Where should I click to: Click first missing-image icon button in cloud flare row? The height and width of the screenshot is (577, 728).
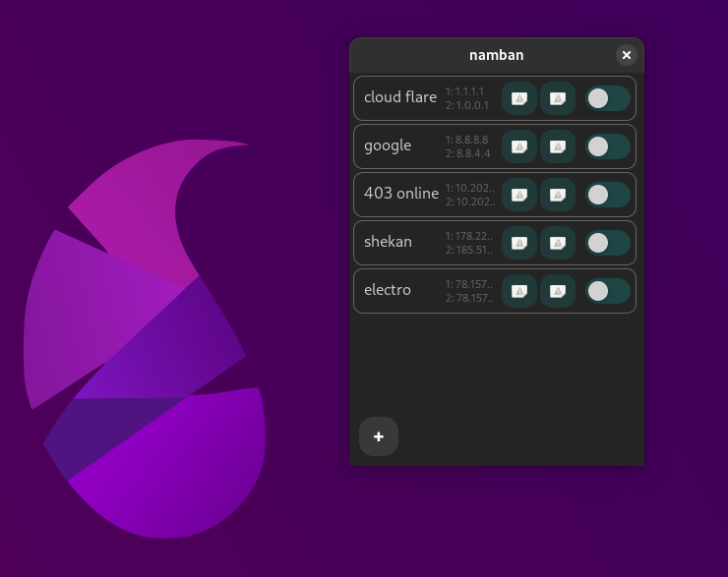click(519, 98)
